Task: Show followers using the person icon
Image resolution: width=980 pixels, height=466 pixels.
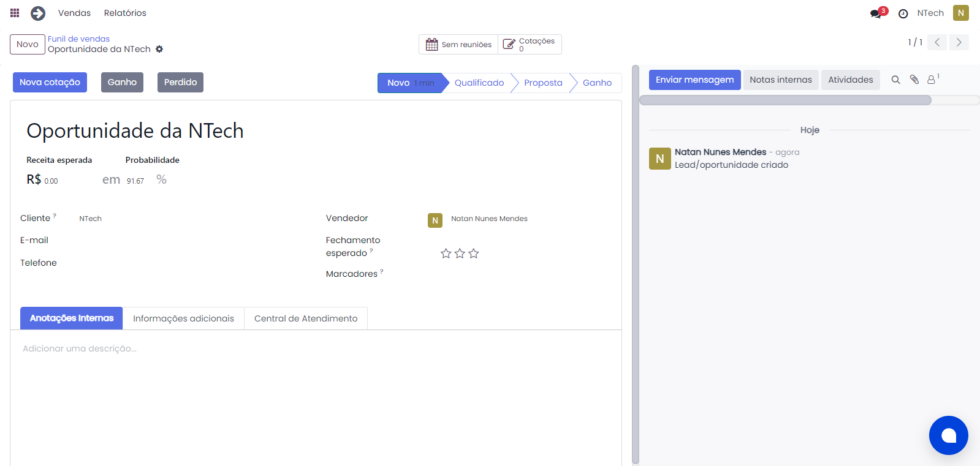Action: pos(932,80)
